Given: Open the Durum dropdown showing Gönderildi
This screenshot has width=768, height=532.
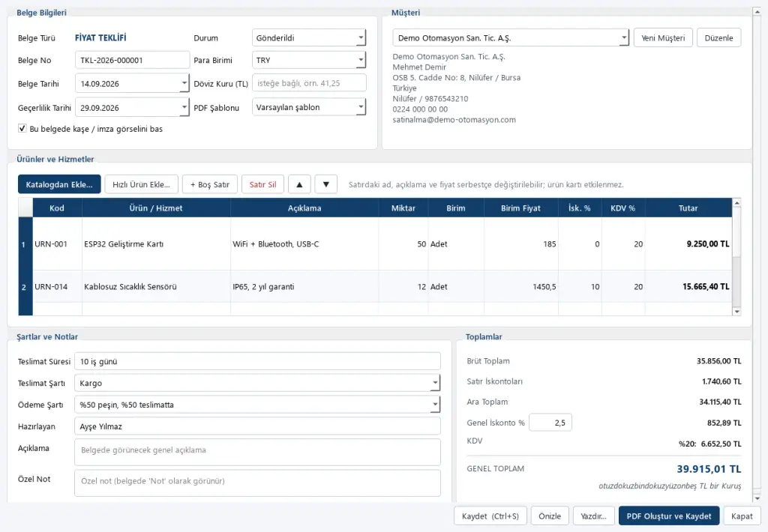Looking at the screenshot, I should pyautogui.click(x=309, y=37).
